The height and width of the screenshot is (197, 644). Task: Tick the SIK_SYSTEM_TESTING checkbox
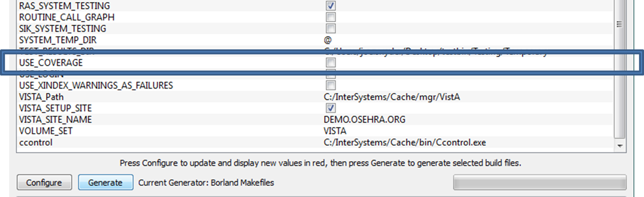click(x=330, y=28)
